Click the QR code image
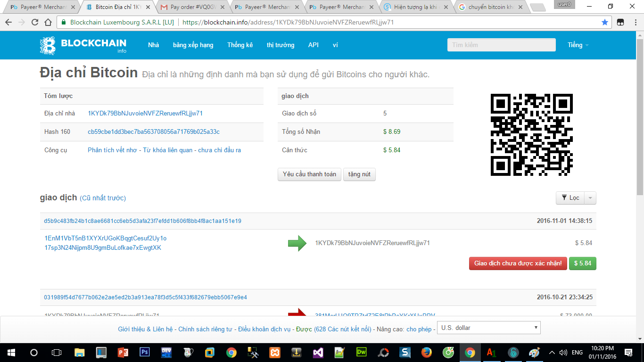Viewport: 644px width, 362px height. coord(532,135)
